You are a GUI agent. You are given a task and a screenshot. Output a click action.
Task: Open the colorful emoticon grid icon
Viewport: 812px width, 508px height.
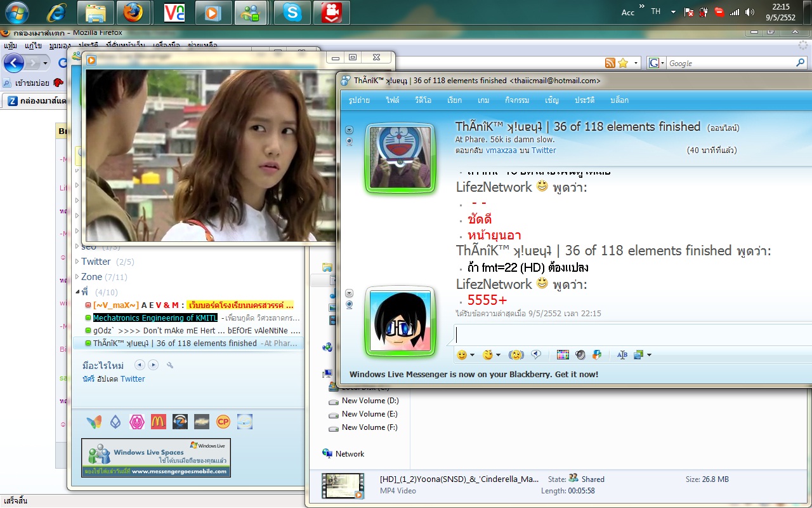(563, 354)
